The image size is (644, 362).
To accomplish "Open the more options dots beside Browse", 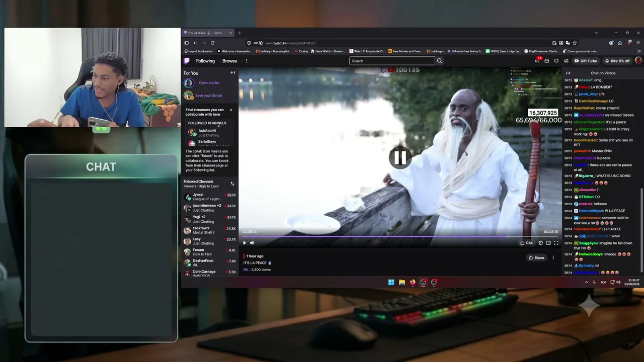I will coord(247,61).
